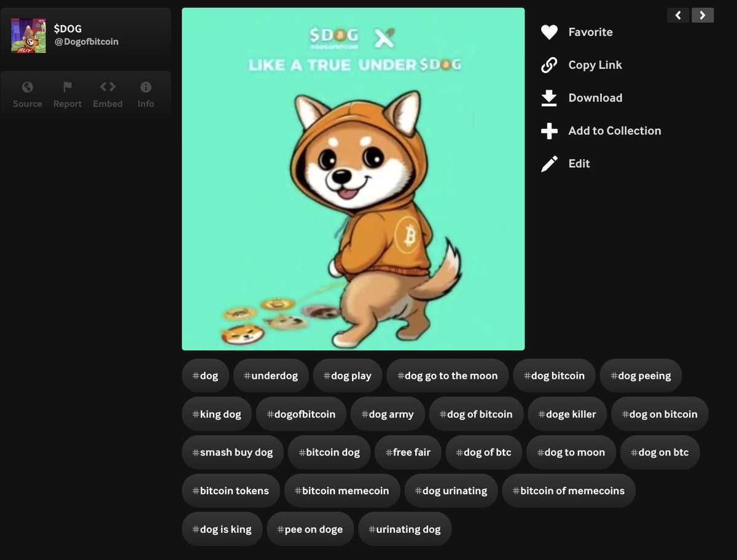Click the flag Report icon
Screen dimensions: 737x560
click(x=68, y=87)
